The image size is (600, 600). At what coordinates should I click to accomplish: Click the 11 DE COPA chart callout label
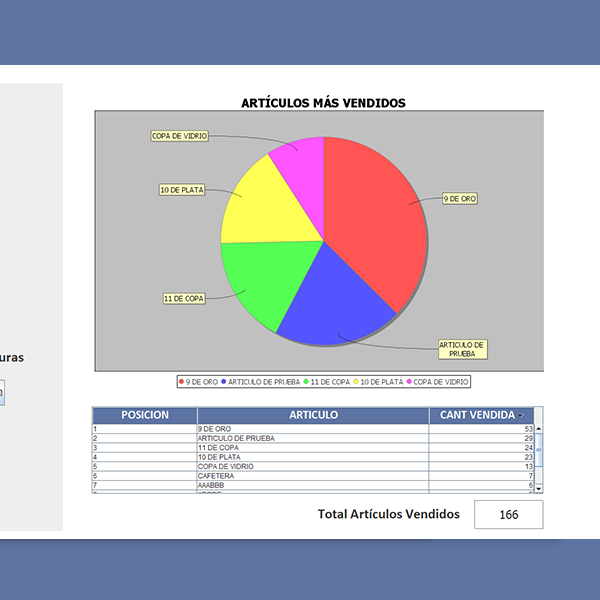(x=184, y=298)
